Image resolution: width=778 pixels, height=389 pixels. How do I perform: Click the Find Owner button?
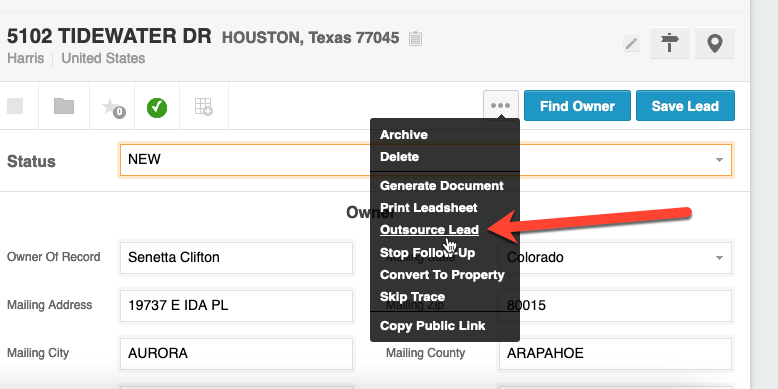(577, 106)
